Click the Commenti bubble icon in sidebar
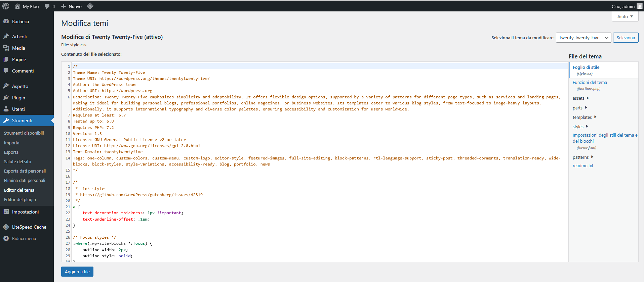The width and height of the screenshot is (644, 282). click(x=6, y=70)
